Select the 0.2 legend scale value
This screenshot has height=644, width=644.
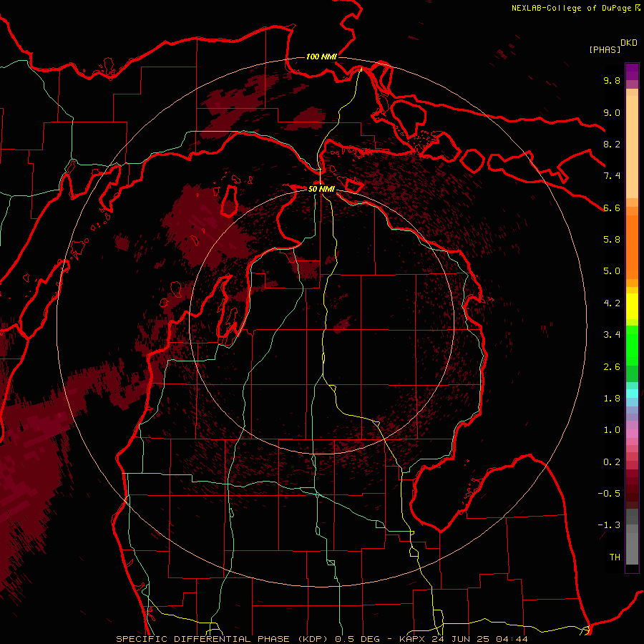tap(612, 462)
